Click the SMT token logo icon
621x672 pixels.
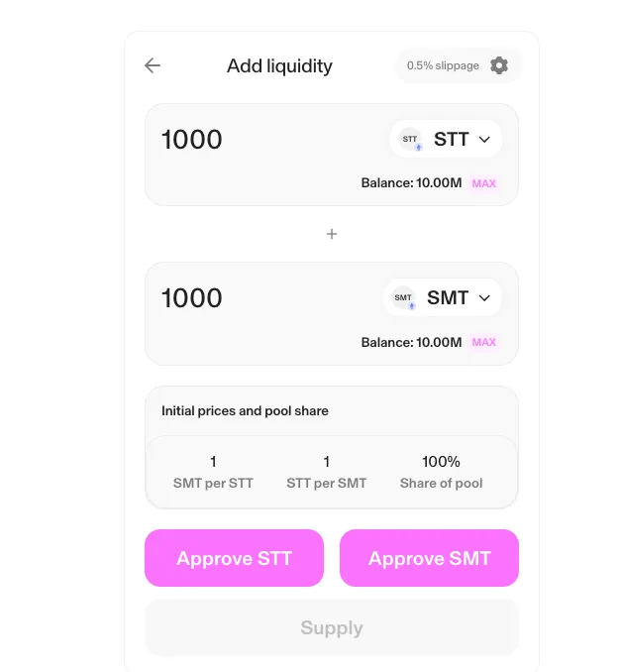pos(403,298)
